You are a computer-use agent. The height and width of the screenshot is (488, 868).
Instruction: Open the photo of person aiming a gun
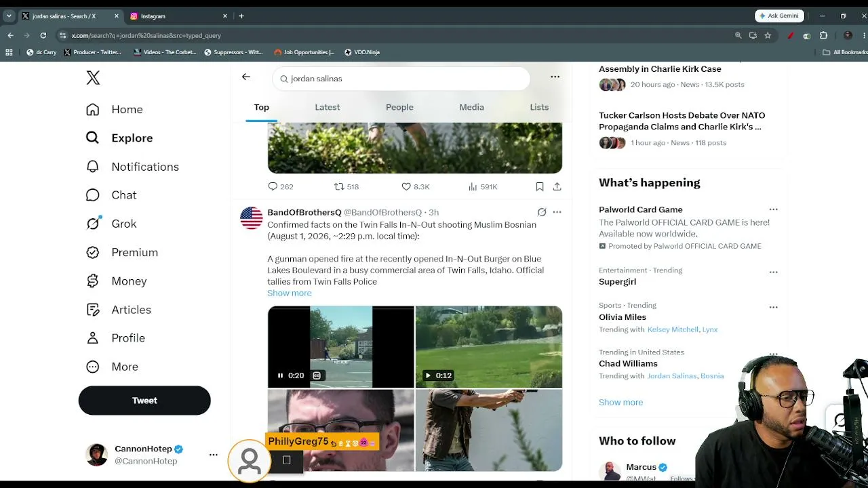(x=489, y=430)
